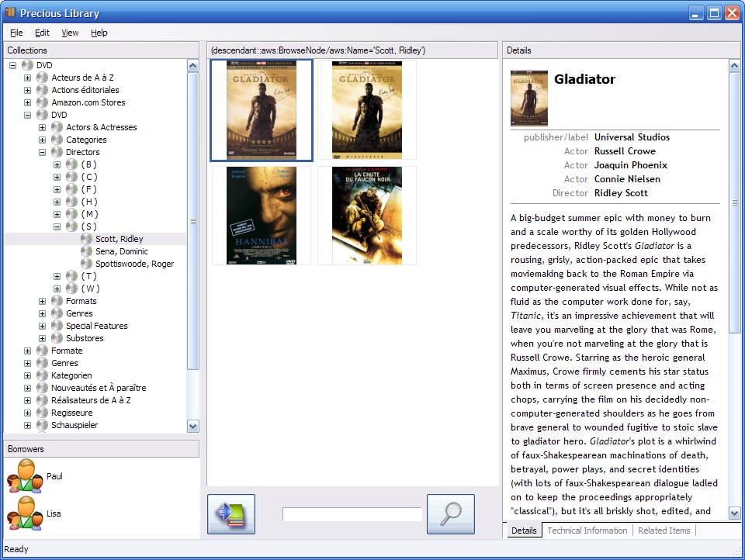Click the magnifying glass search button

[450, 514]
